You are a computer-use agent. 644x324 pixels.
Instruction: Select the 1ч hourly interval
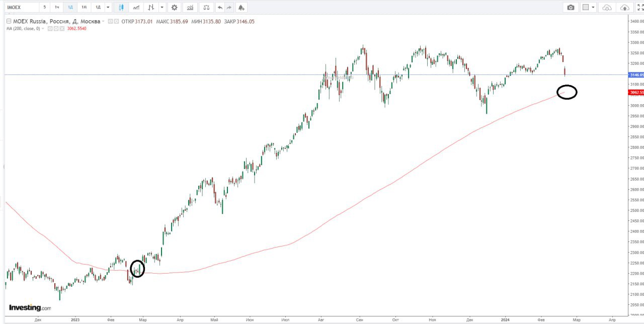coord(57,8)
